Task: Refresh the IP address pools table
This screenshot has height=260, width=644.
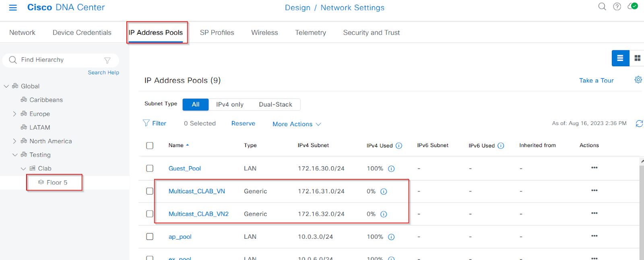Action: tap(639, 123)
